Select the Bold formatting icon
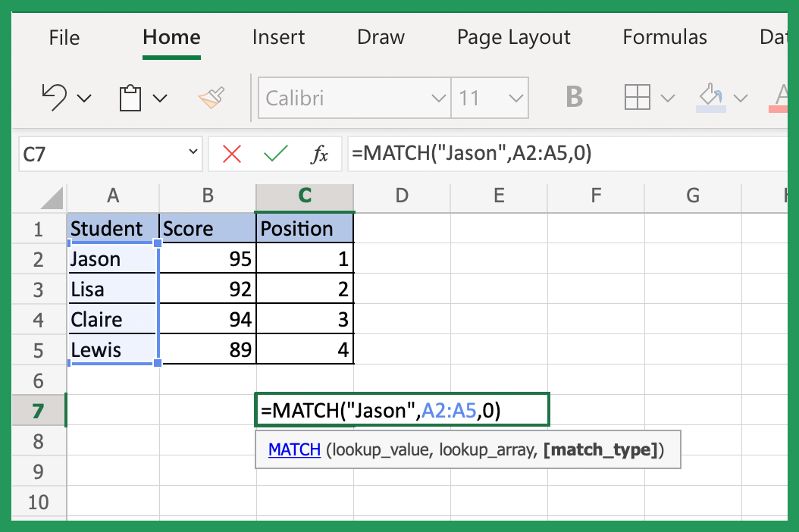The image size is (799, 532). (574, 97)
